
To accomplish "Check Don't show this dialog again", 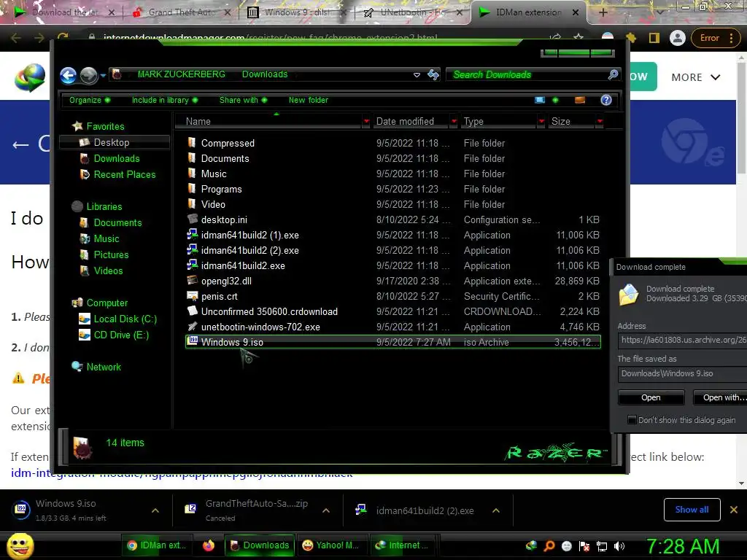I will pos(632,419).
